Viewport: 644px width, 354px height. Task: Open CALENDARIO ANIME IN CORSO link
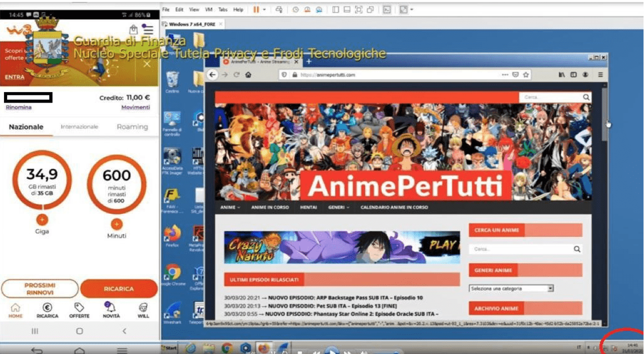[x=394, y=207]
